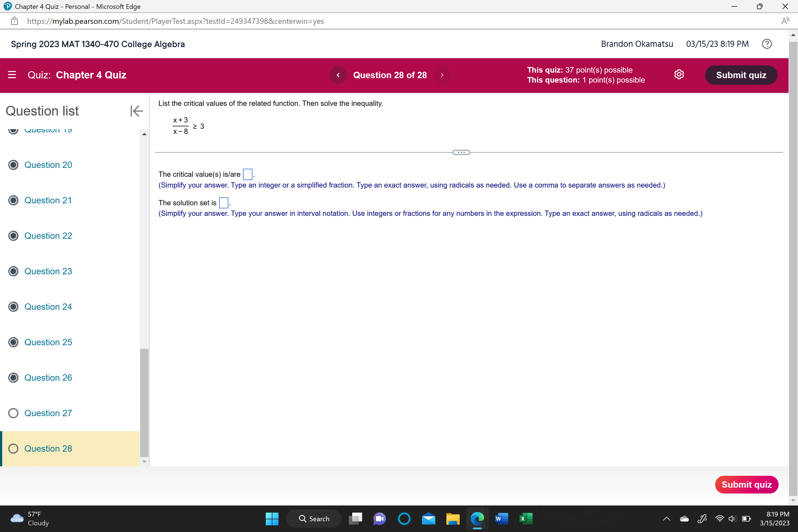Open the Windows Start menu

click(272, 519)
